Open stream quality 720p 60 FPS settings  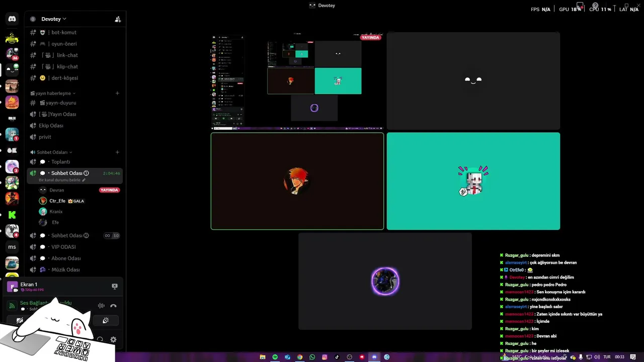[x=32, y=290]
